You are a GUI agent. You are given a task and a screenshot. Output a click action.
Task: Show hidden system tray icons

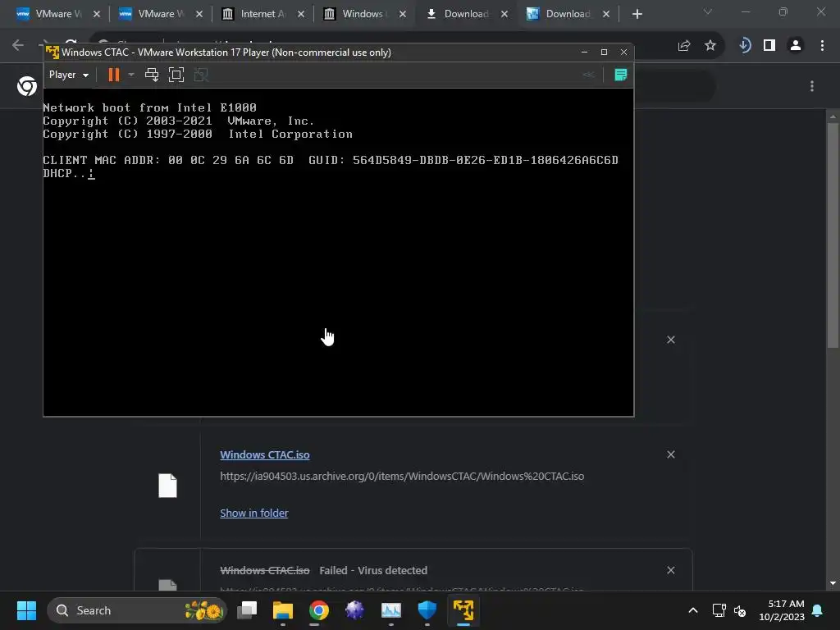tap(692, 610)
